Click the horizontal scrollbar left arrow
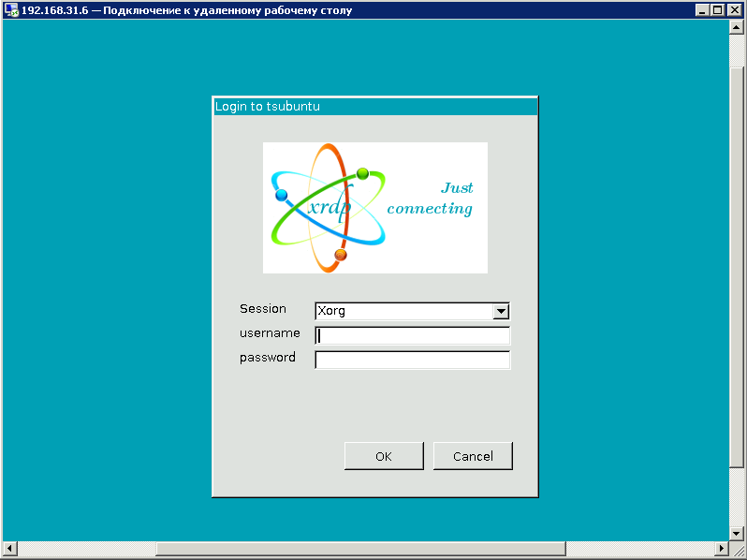This screenshot has height=560, width=747. (9, 548)
